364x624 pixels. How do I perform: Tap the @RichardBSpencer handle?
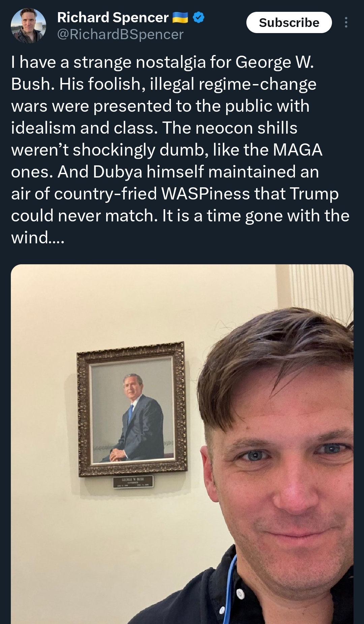(120, 34)
